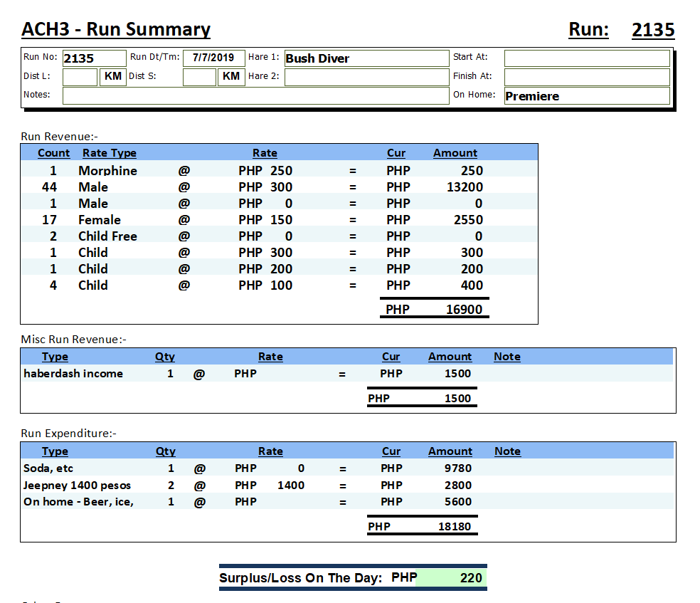The image size is (700, 603).
Task: Focus the Dist L distance box
Action: (80, 77)
